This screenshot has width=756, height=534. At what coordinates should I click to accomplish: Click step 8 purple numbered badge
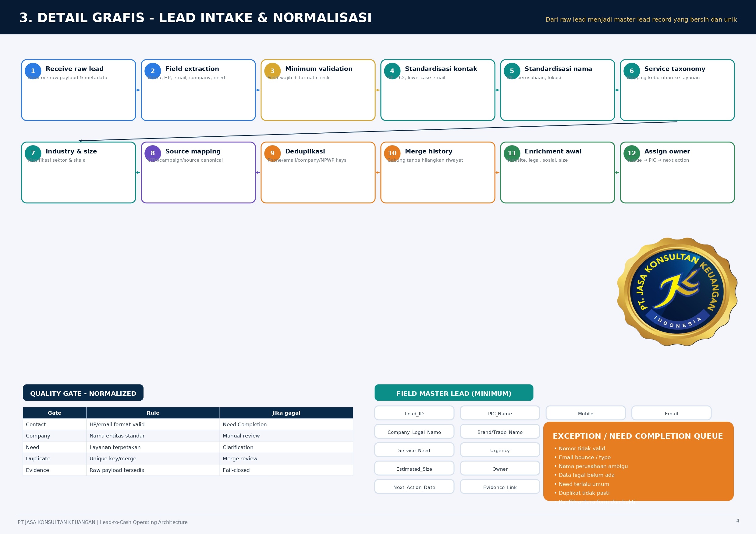pyautogui.click(x=153, y=153)
